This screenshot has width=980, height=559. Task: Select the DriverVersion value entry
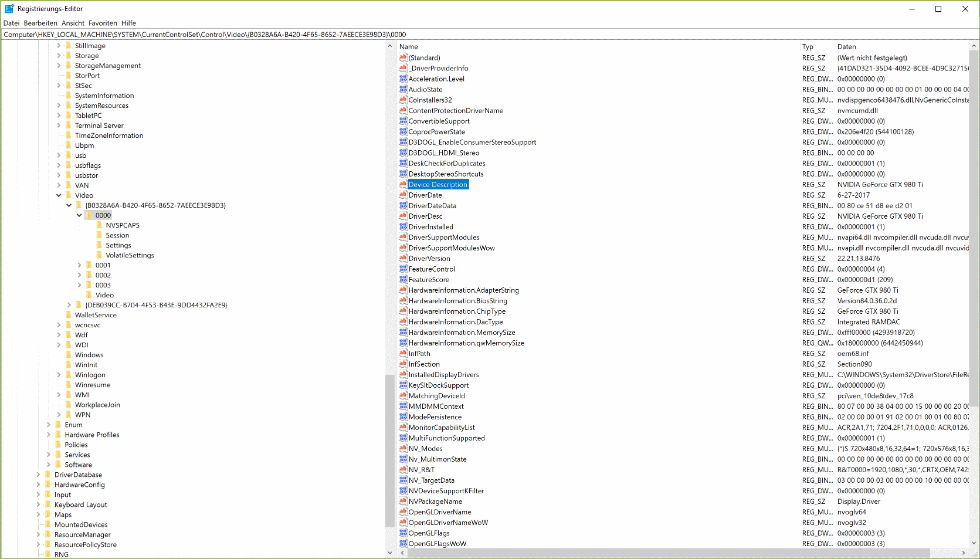(x=429, y=259)
